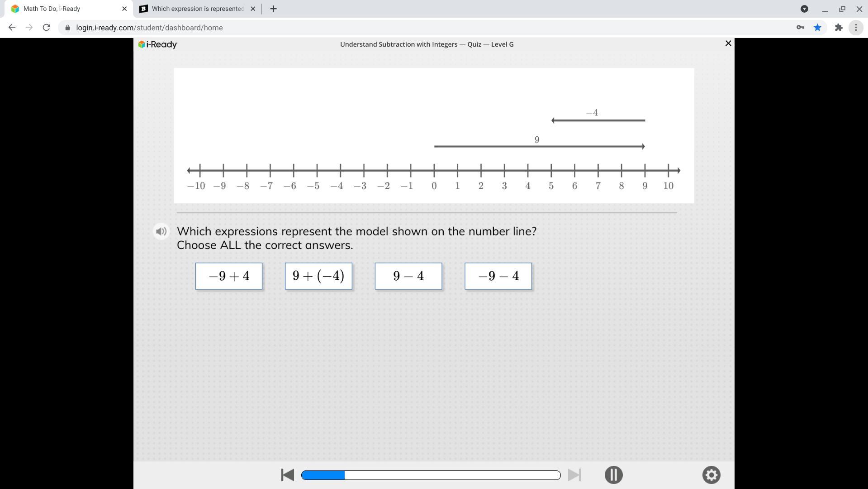Open the Extensions puzzle icon

click(x=839, y=28)
